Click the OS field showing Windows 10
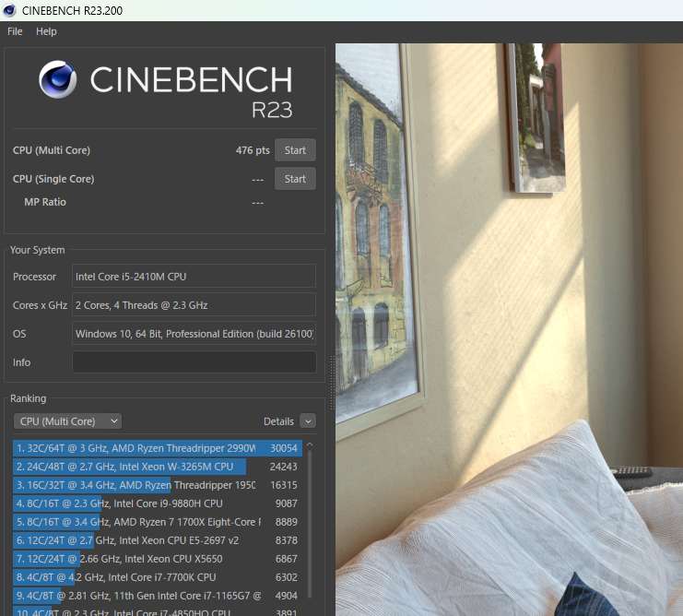 [x=194, y=334]
